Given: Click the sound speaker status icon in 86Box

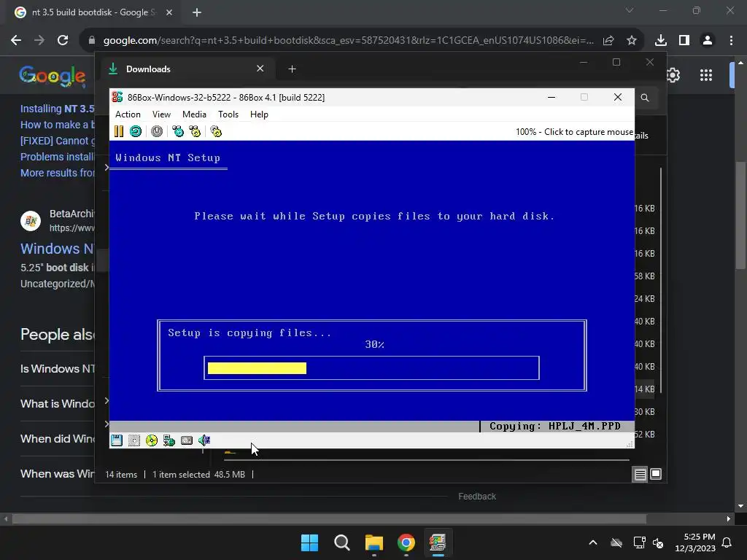Looking at the screenshot, I should coord(204,440).
